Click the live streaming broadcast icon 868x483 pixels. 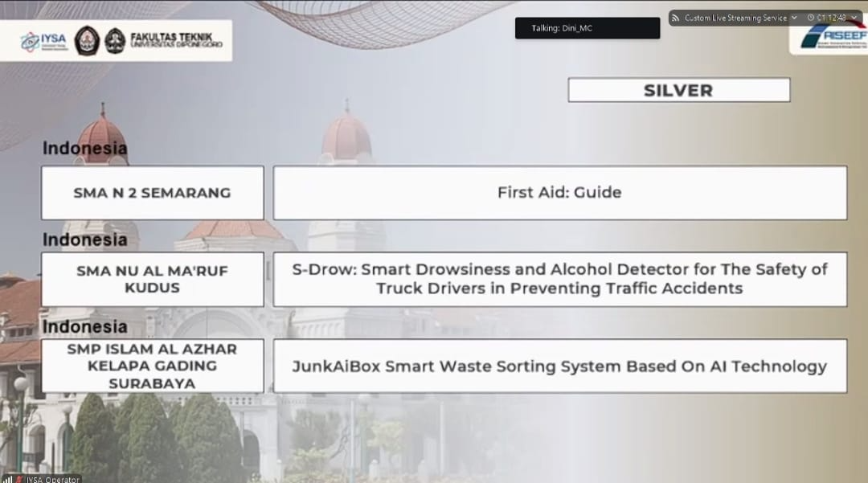coord(676,18)
